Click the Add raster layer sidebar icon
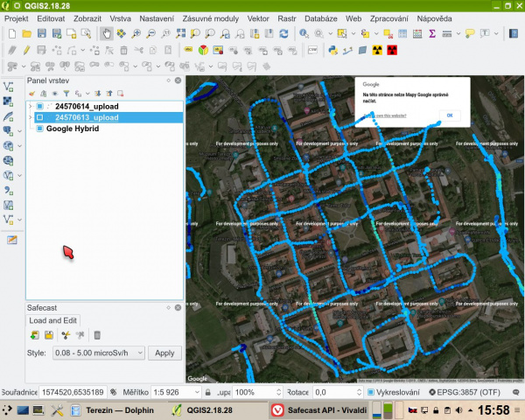Image resolution: width=525 pixels, height=420 pixels. click(9, 101)
